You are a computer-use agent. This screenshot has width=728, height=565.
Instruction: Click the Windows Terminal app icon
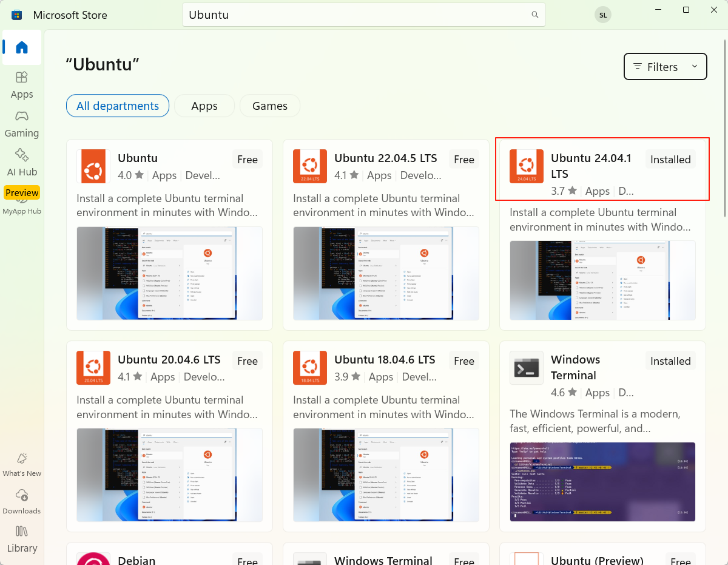coord(527,368)
